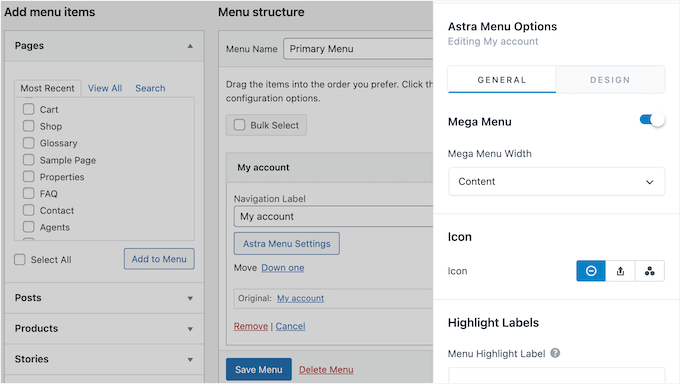Check the Cart page checkbox

[x=29, y=109]
